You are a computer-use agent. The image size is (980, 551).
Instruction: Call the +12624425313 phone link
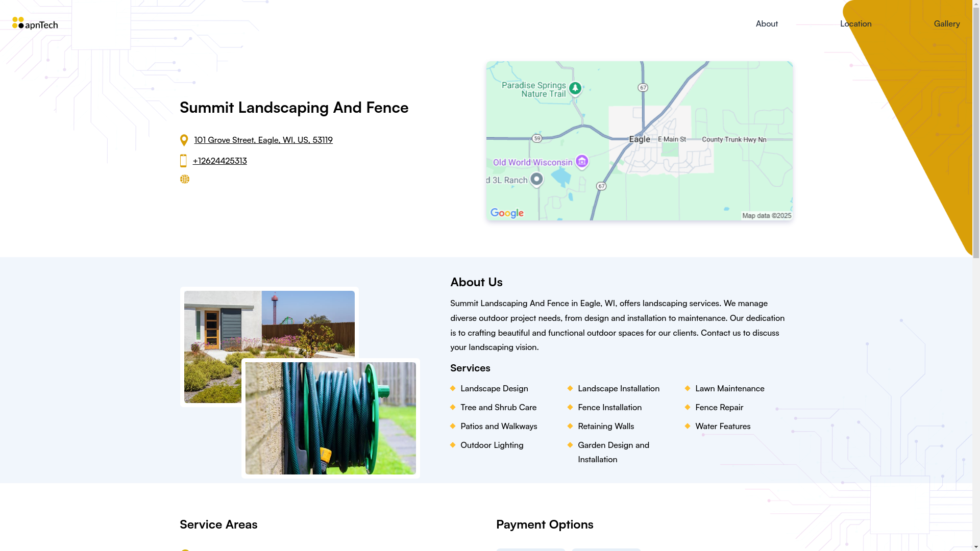[x=220, y=161]
